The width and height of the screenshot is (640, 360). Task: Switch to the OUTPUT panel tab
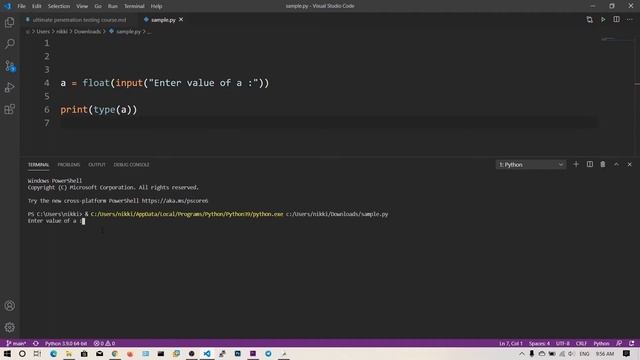pos(97,164)
